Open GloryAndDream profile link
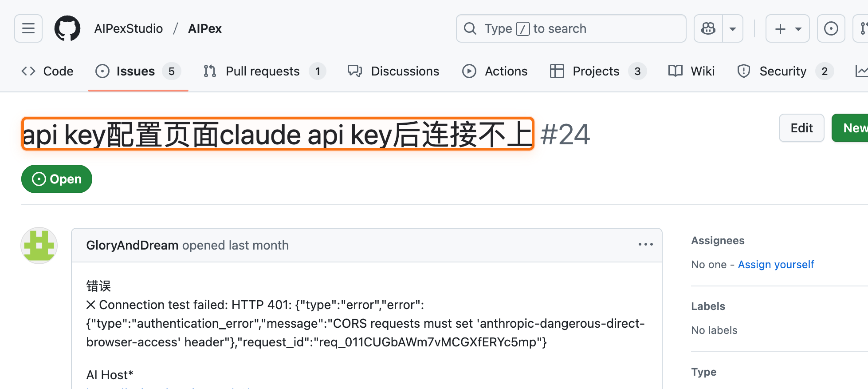868x389 pixels. click(x=132, y=245)
